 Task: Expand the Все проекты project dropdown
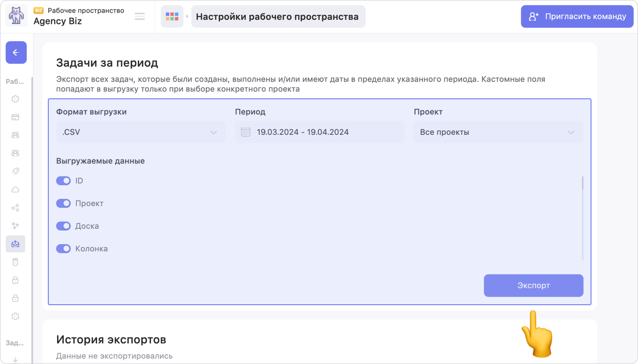[x=498, y=132]
